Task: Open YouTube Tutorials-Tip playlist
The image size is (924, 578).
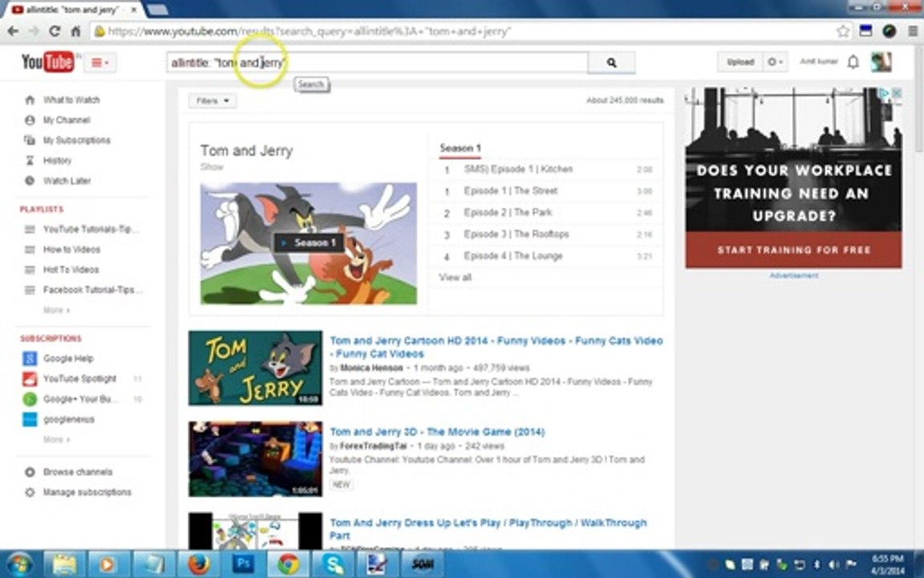Action: pos(91,229)
